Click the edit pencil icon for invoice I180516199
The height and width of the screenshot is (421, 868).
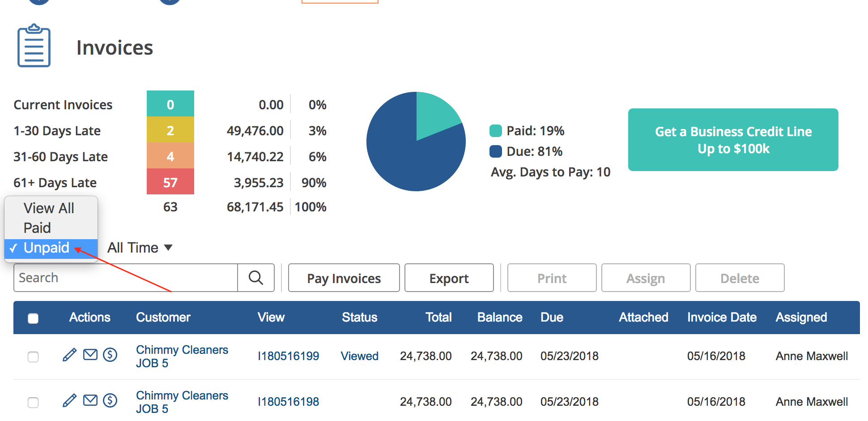(x=69, y=355)
